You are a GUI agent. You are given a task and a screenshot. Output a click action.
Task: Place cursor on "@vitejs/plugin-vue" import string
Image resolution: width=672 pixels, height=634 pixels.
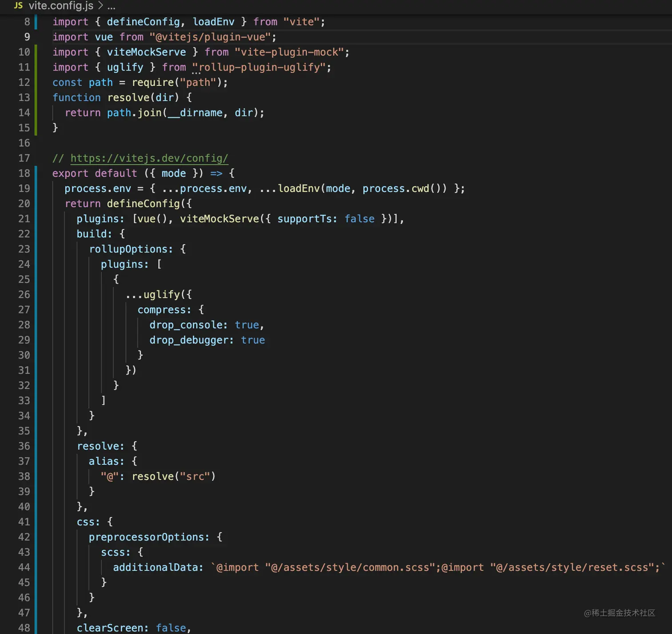tap(210, 37)
